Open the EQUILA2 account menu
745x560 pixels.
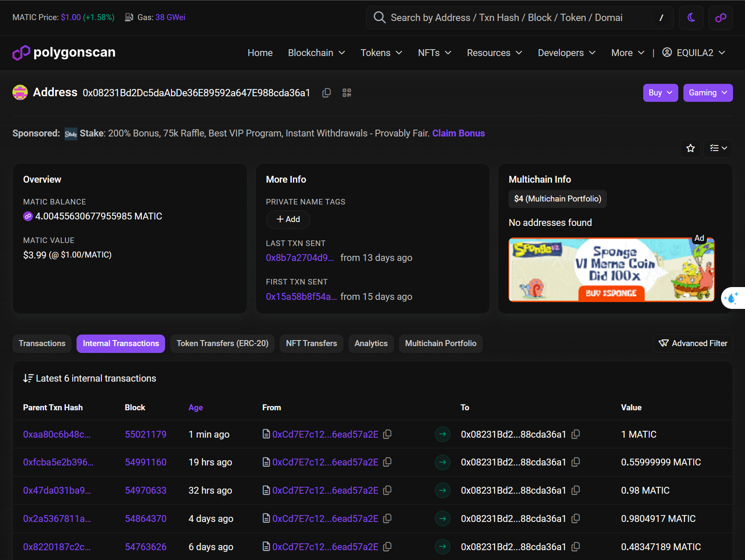coord(694,53)
